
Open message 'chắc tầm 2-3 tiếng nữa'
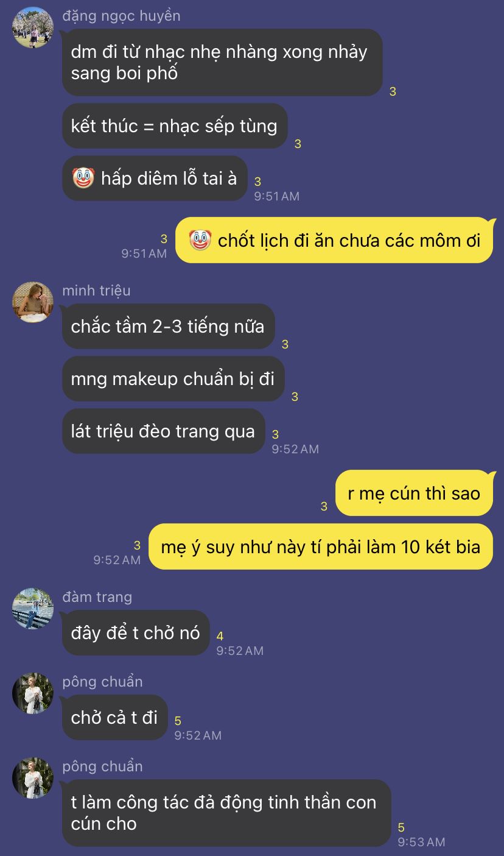(169, 327)
